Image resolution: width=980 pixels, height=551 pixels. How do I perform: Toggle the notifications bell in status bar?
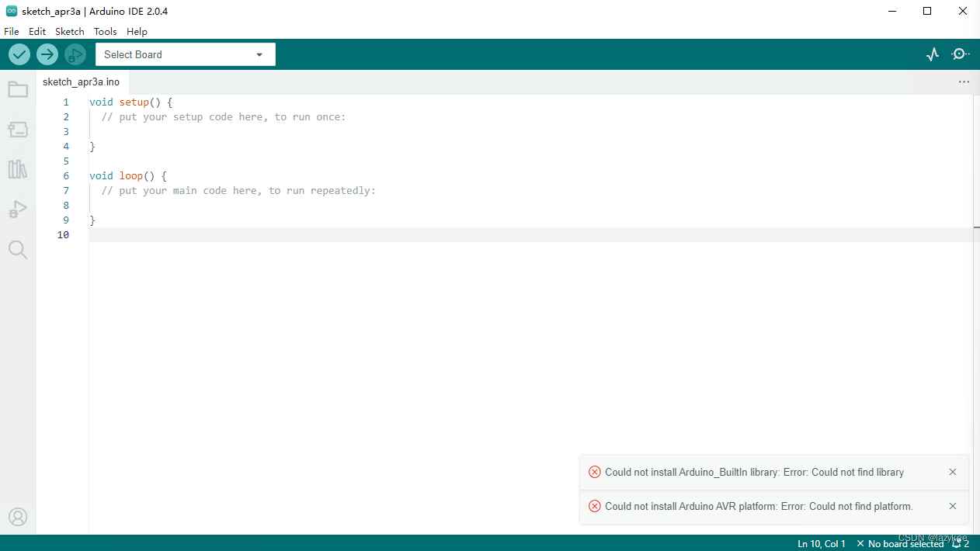pyautogui.click(x=961, y=544)
